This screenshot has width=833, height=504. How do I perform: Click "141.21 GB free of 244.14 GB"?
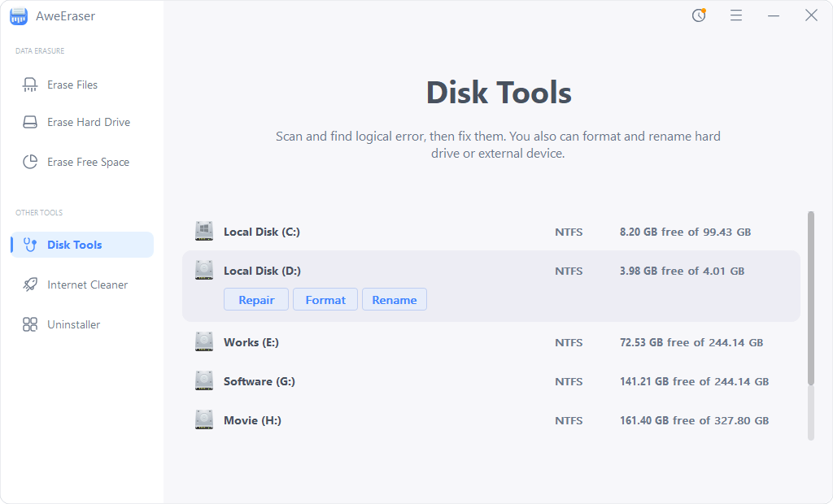[695, 381]
